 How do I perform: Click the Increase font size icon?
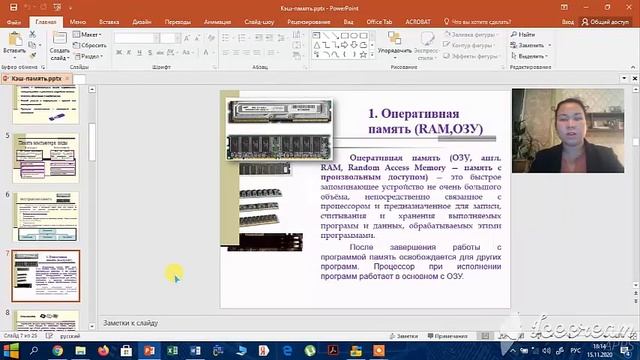point(187,38)
